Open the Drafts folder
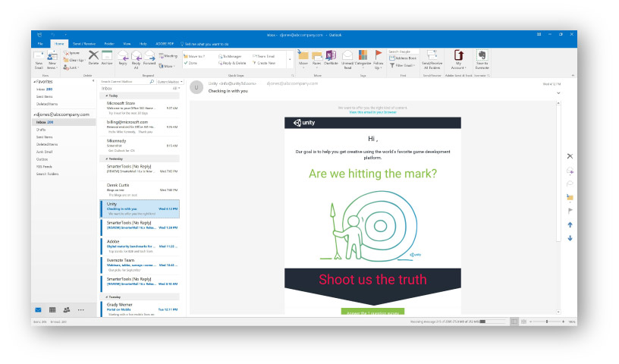 click(x=41, y=130)
